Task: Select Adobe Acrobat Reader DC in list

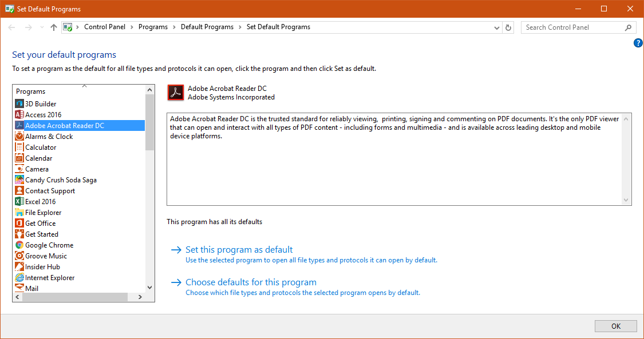Action: (79, 125)
